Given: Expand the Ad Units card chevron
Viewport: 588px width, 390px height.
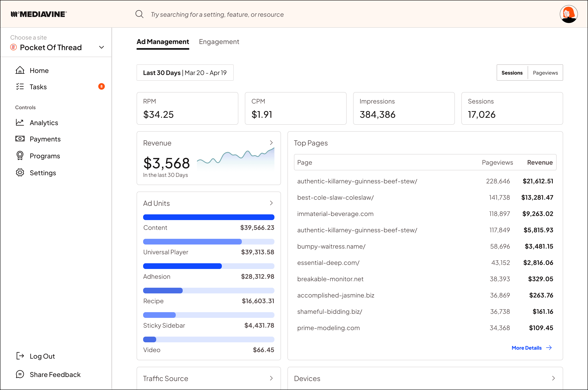Looking at the screenshot, I should [271, 203].
